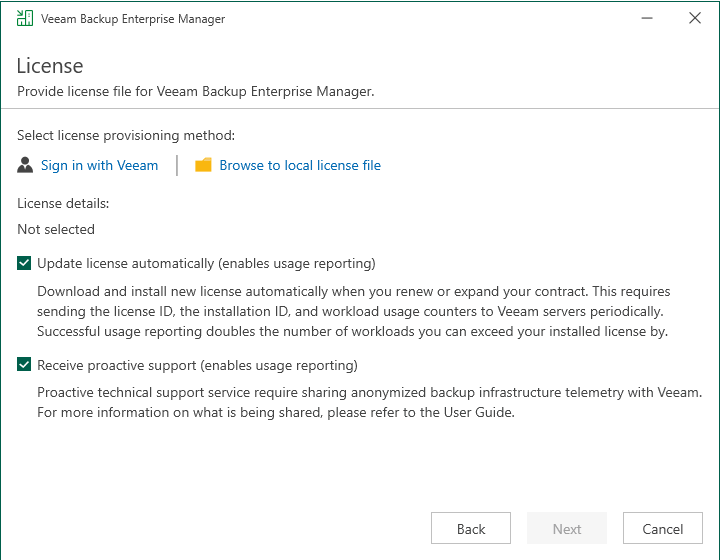Click the 'Receive proactive support' label text
Viewport: 720px width, 560px height.
[197, 365]
